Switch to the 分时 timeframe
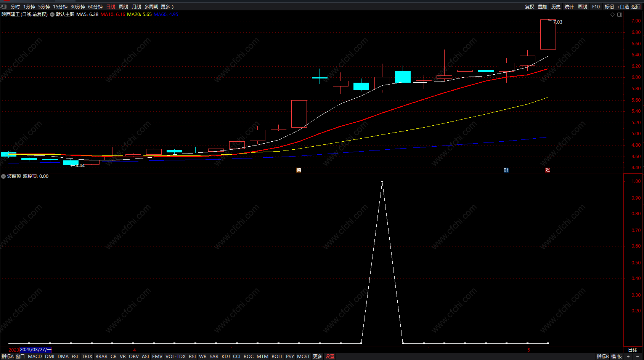This screenshot has height=360, width=644. 15,6
